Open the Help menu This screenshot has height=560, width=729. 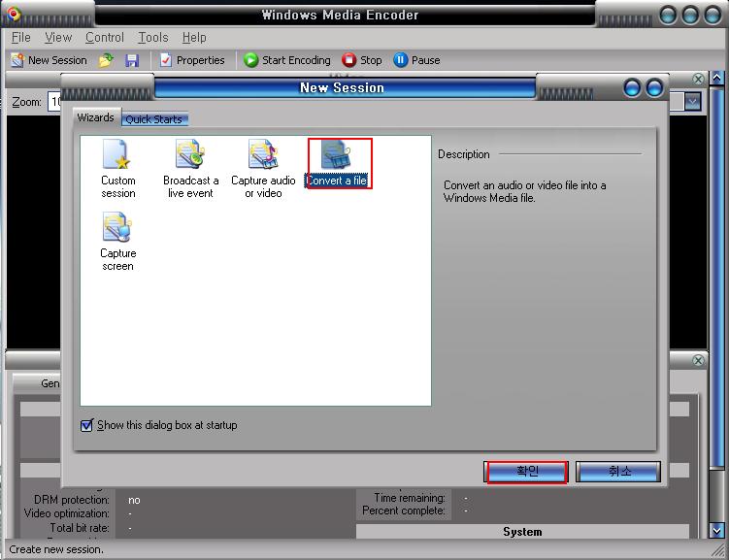click(194, 37)
